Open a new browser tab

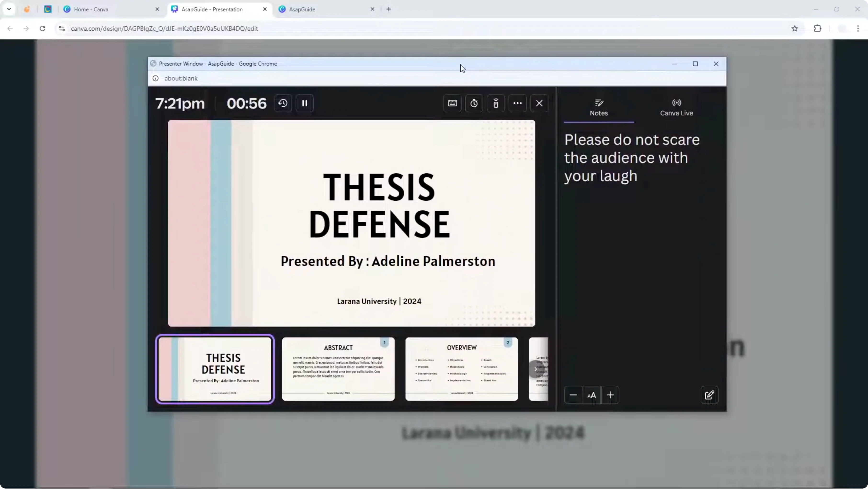[389, 9]
